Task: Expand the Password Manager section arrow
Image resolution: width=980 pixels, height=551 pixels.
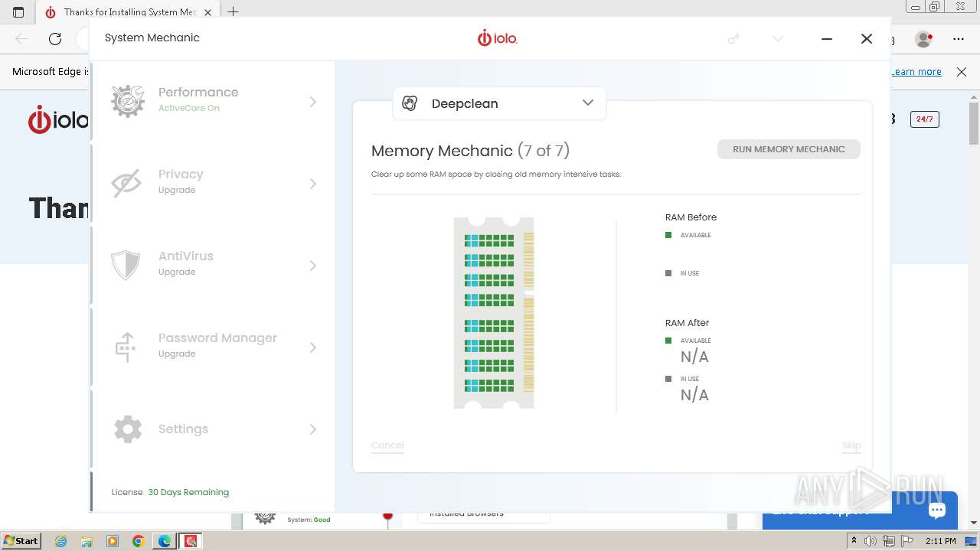Action: click(312, 347)
